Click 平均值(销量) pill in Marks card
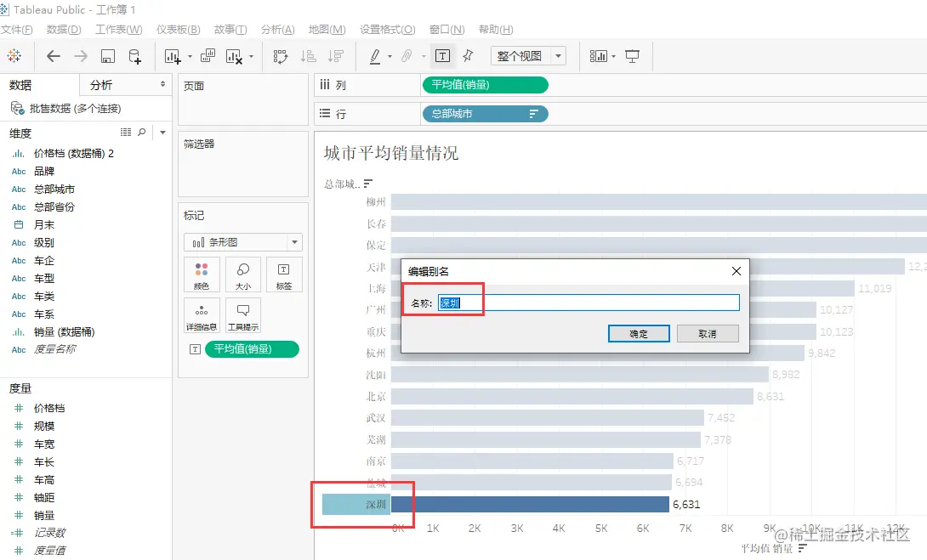 pyautogui.click(x=252, y=349)
